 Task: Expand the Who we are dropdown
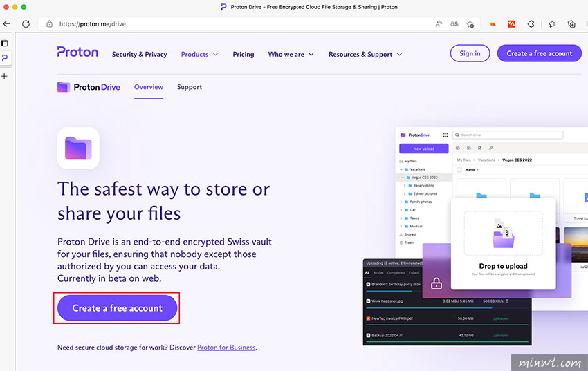click(x=291, y=54)
